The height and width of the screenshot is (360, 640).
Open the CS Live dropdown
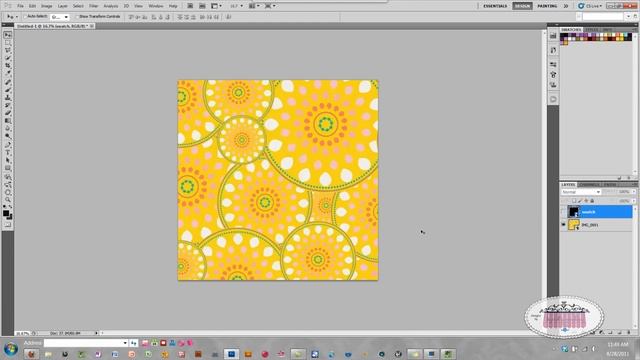(x=591, y=6)
